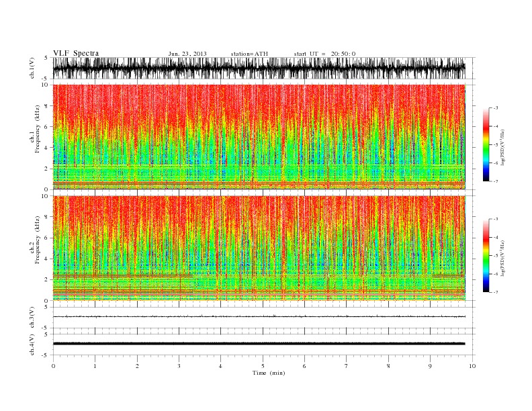Viewport: 532px width, 411px height.
Task: Click the ch.3 voltage trace line
Action: [x=259, y=316]
